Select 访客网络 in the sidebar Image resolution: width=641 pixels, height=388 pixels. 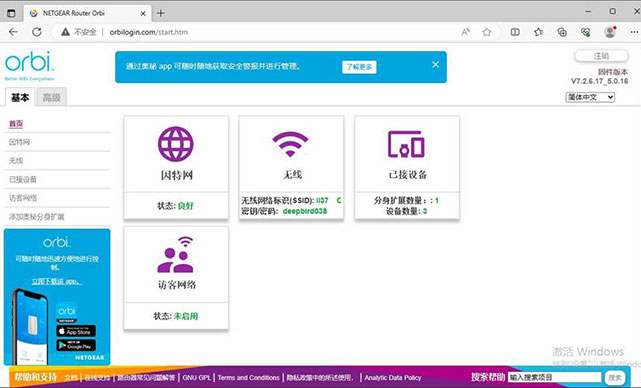pyautogui.click(x=23, y=198)
